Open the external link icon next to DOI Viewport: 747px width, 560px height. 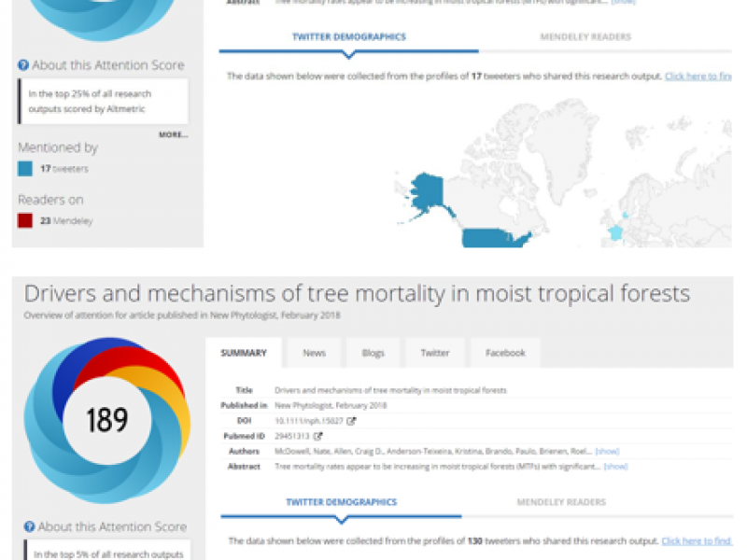pyautogui.click(x=351, y=421)
